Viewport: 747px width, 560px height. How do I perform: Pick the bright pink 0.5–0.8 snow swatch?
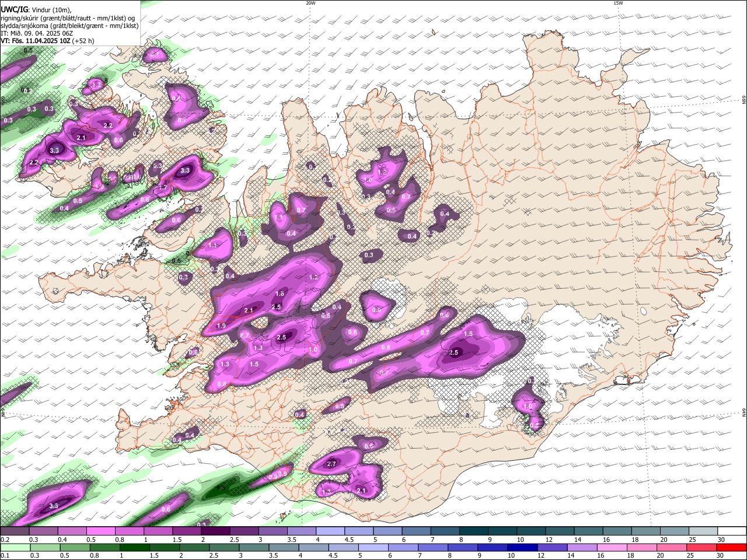pyautogui.click(x=102, y=531)
